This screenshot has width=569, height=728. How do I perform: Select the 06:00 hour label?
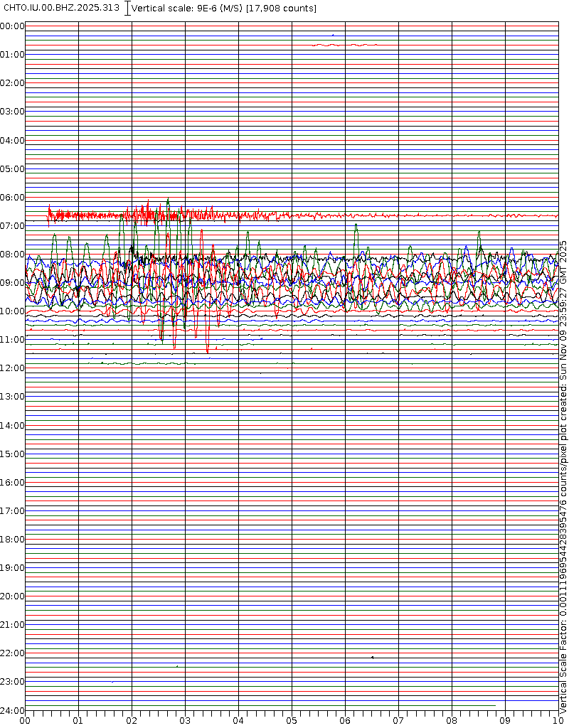(x=13, y=198)
